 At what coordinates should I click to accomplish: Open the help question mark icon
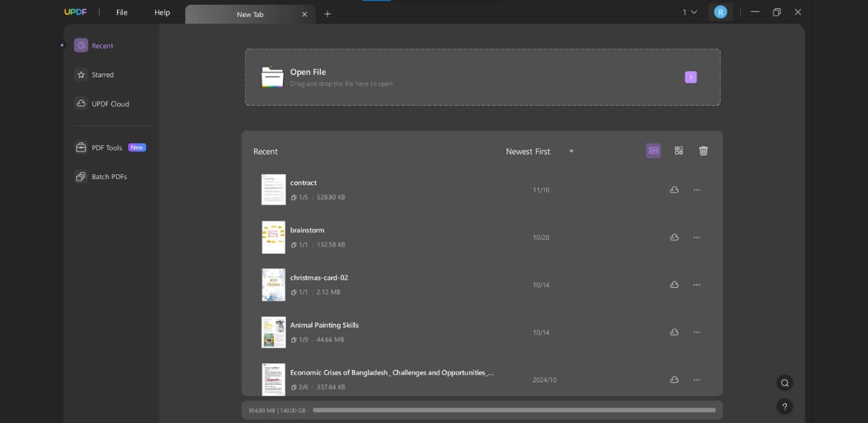click(x=785, y=406)
